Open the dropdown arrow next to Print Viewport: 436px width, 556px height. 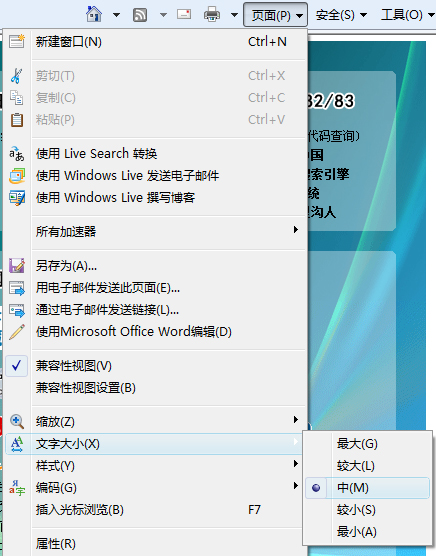[x=234, y=15]
